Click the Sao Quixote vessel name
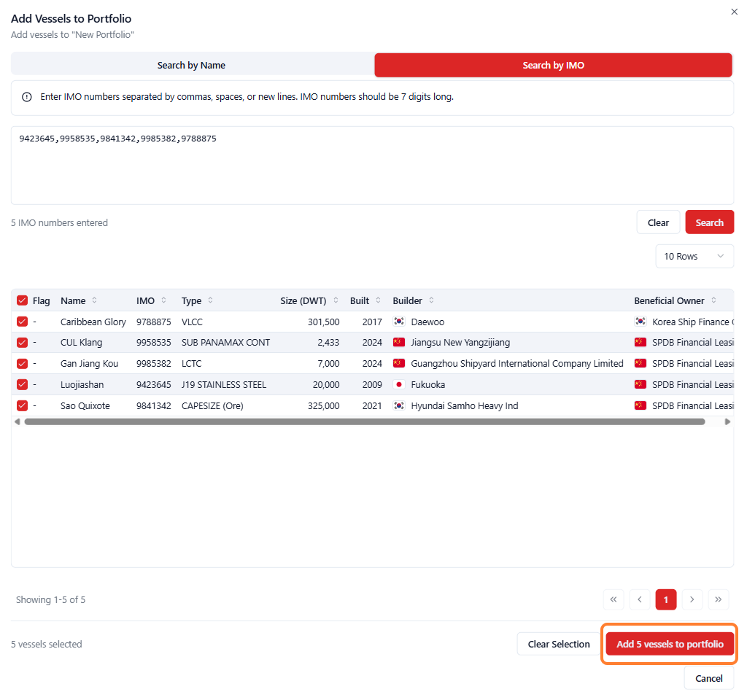Screen dimensions: 747x700 [85, 405]
